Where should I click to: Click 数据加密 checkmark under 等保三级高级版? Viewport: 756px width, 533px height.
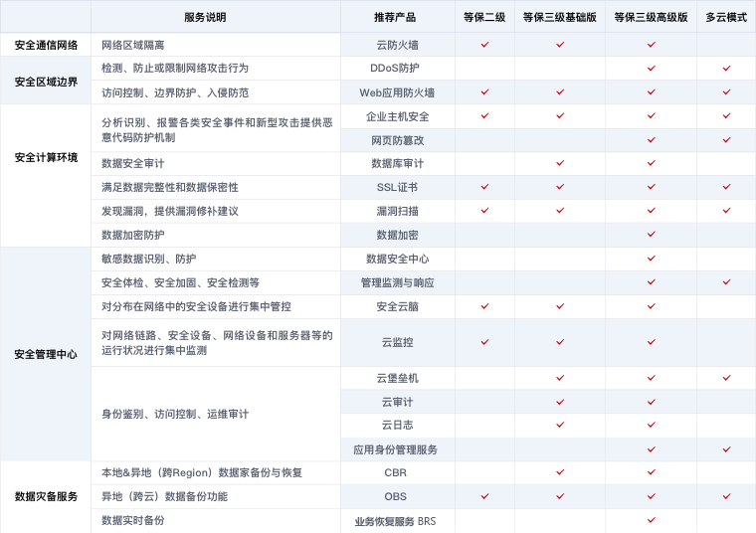point(651,235)
